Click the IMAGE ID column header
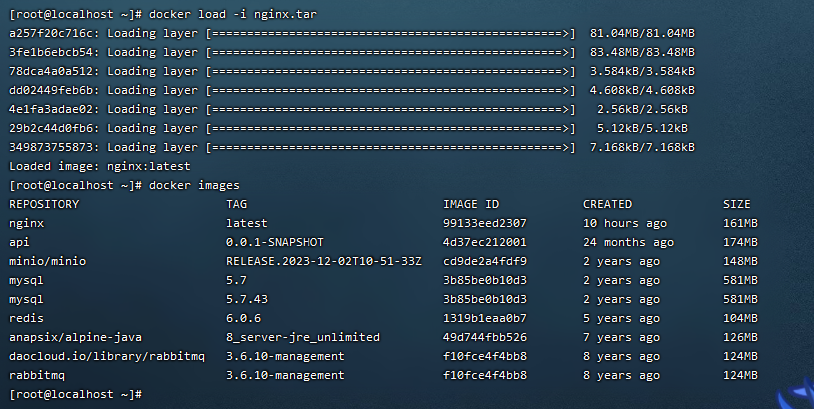The image size is (814, 409). (471, 204)
